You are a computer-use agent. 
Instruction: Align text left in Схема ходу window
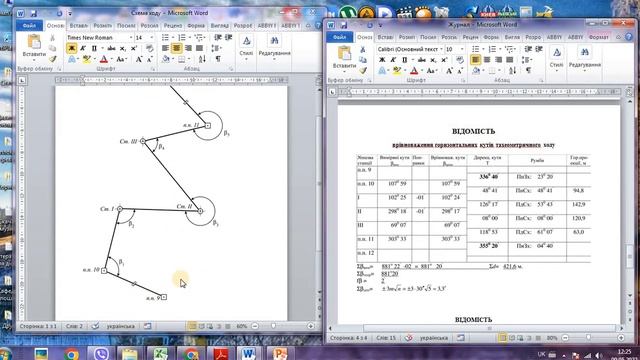(x=165, y=49)
